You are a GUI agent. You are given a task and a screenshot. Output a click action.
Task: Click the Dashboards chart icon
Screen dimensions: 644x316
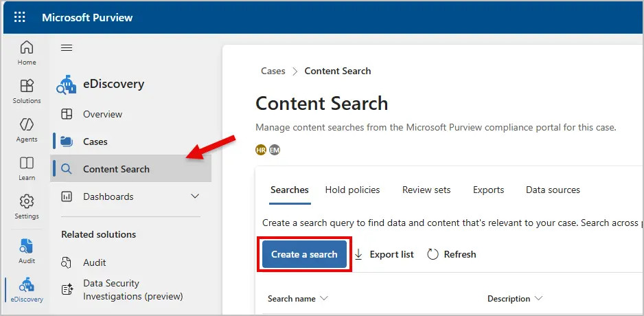point(67,196)
